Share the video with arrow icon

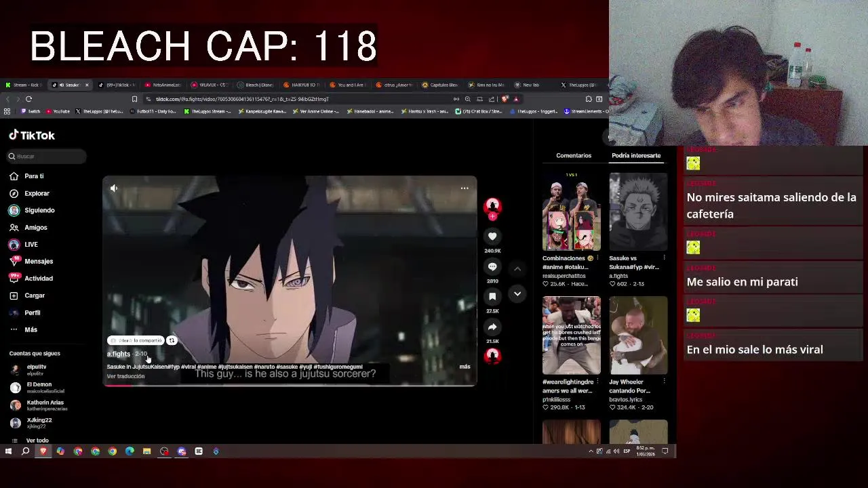[492, 327]
